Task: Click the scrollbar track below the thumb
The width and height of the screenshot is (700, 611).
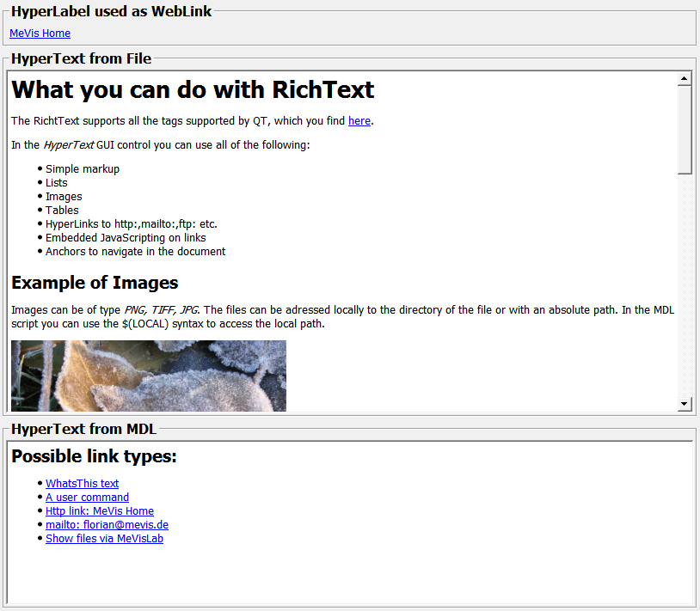Action: (685, 284)
